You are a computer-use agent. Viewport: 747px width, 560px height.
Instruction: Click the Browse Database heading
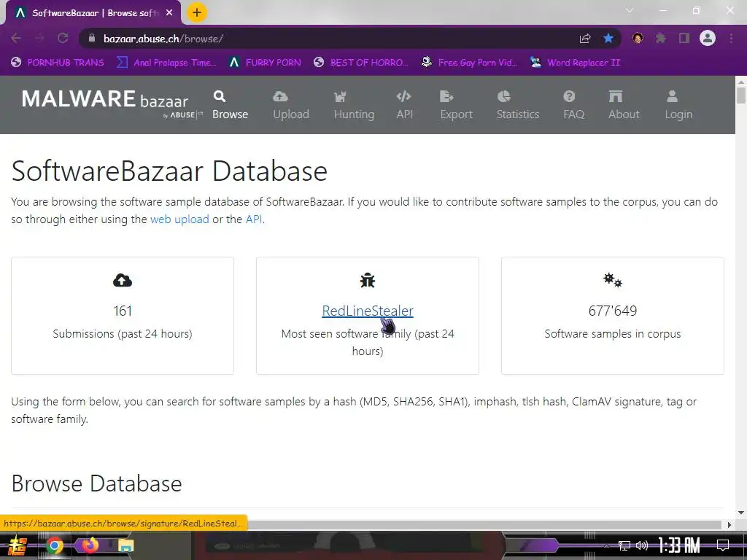[97, 483]
